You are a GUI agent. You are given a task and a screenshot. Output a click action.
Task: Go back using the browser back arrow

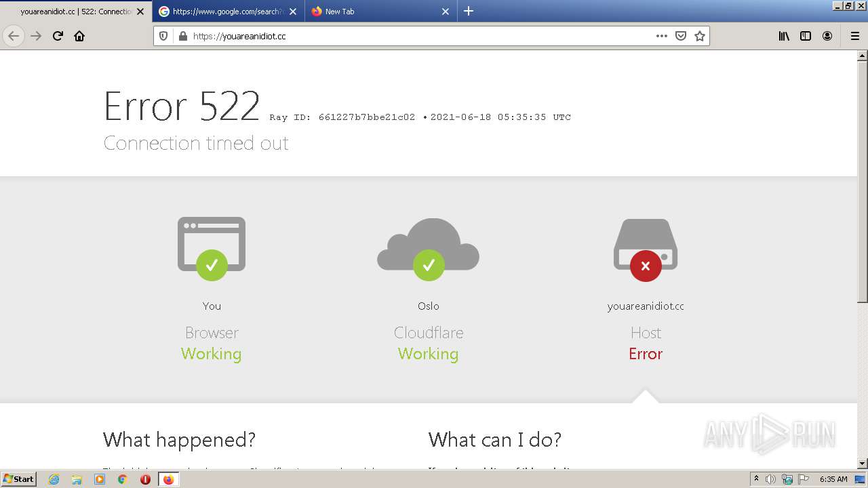point(14,36)
